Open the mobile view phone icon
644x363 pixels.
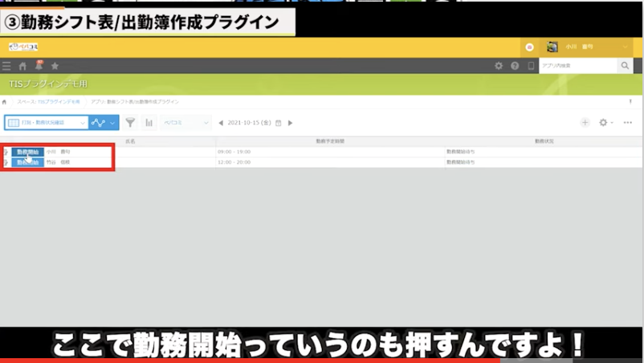(x=530, y=66)
